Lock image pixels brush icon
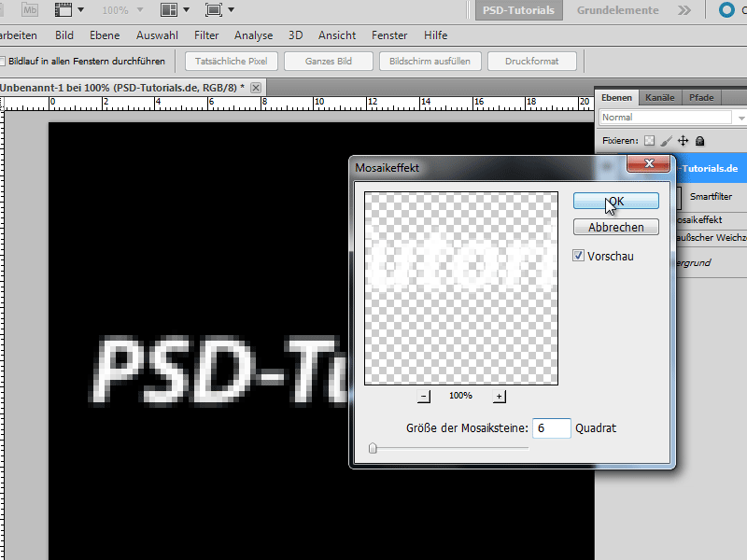This screenshot has height=560, width=747. click(666, 141)
